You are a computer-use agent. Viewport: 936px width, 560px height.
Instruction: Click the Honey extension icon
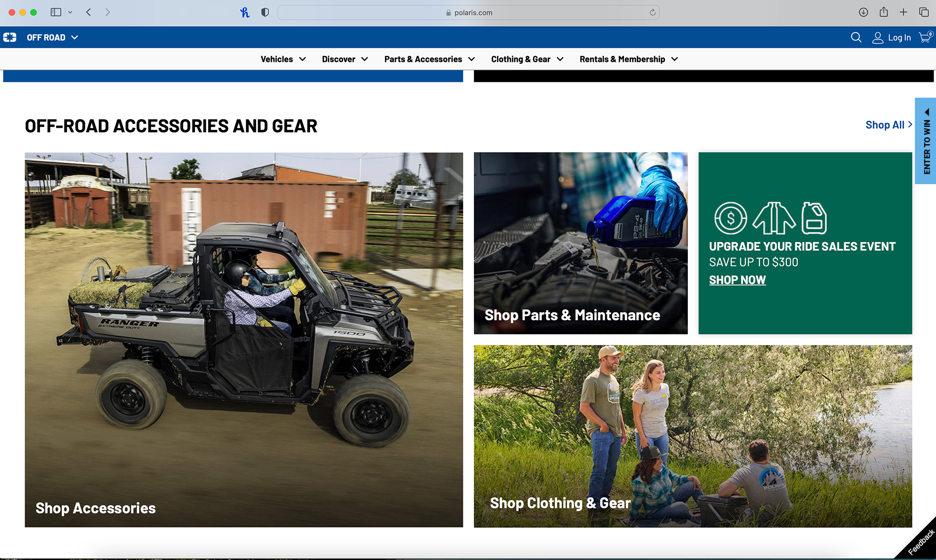pos(245,12)
